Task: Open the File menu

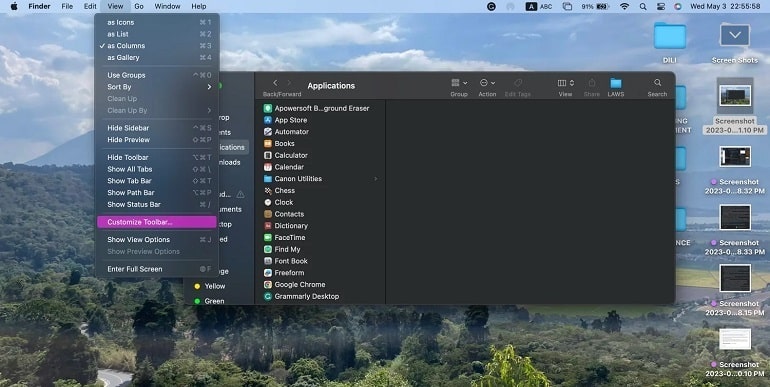Action: coord(67,6)
